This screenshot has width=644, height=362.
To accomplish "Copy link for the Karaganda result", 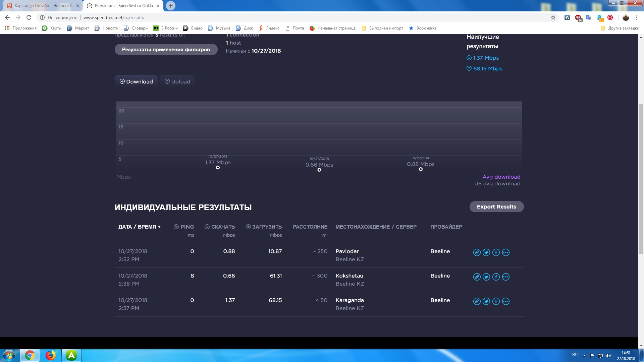I will 477,301.
